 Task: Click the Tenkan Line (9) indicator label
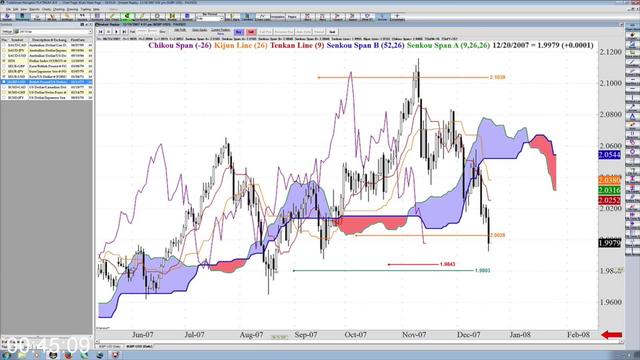[x=297, y=45]
